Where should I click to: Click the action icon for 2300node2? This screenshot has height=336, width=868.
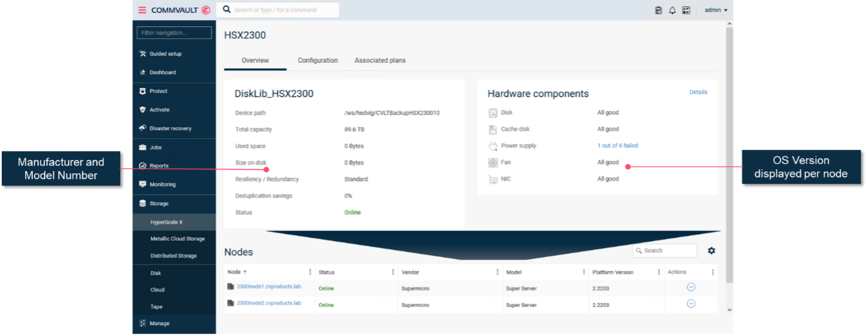[x=691, y=304]
